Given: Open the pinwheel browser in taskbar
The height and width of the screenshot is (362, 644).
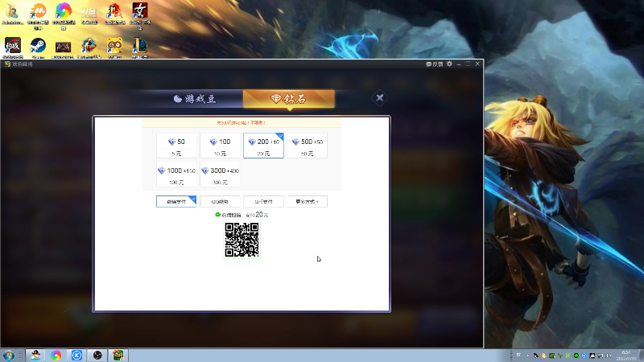Looking at the screenshot, I should point(56,355).
